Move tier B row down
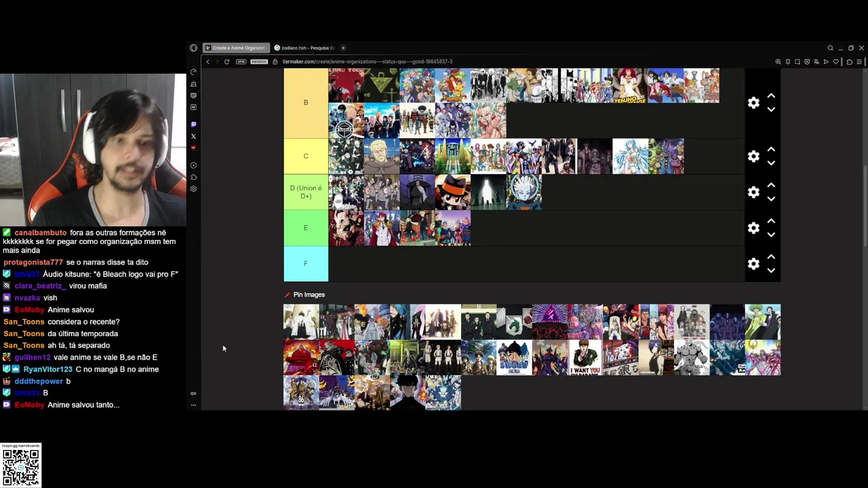 (x=771, y=109)
